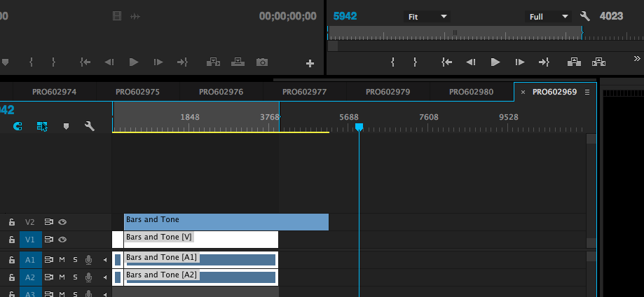Expand Program monitor transport overflow chevron
The image size is (644, 297).
point(637,58)
